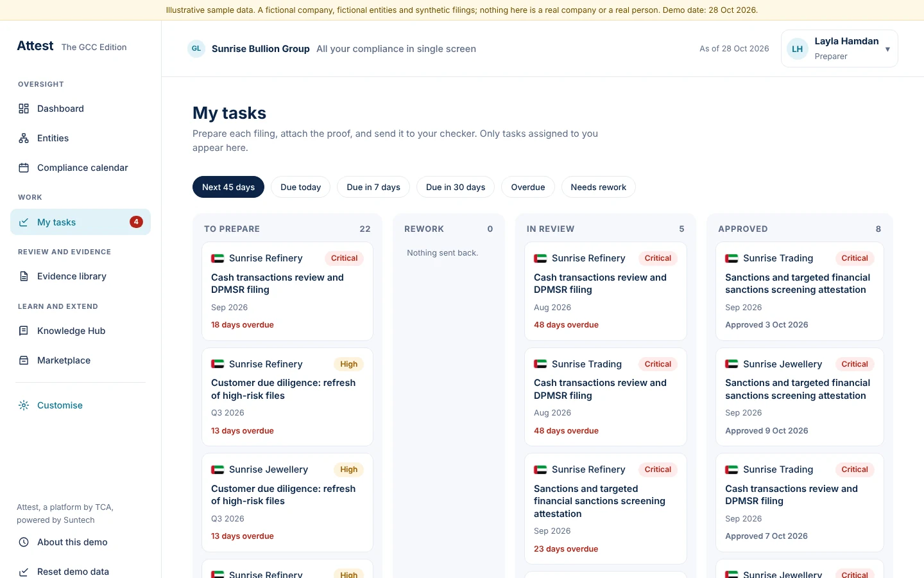Click flag on Sunrise Trading 48 days overdue card

pos(540,364)
